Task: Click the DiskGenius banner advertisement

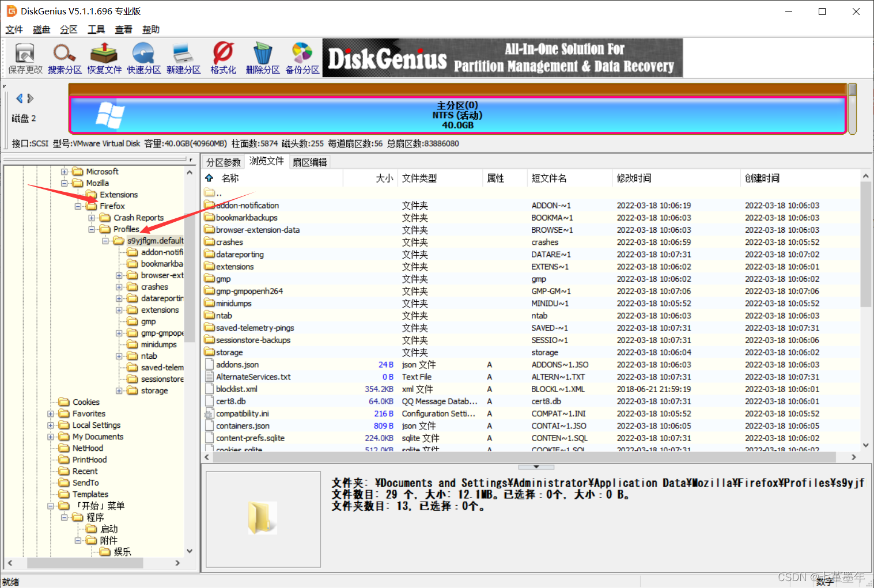Action: tap(502, 58)
